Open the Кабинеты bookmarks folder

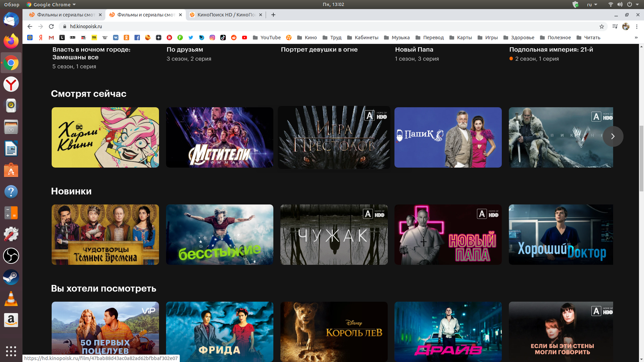[363, 38]
